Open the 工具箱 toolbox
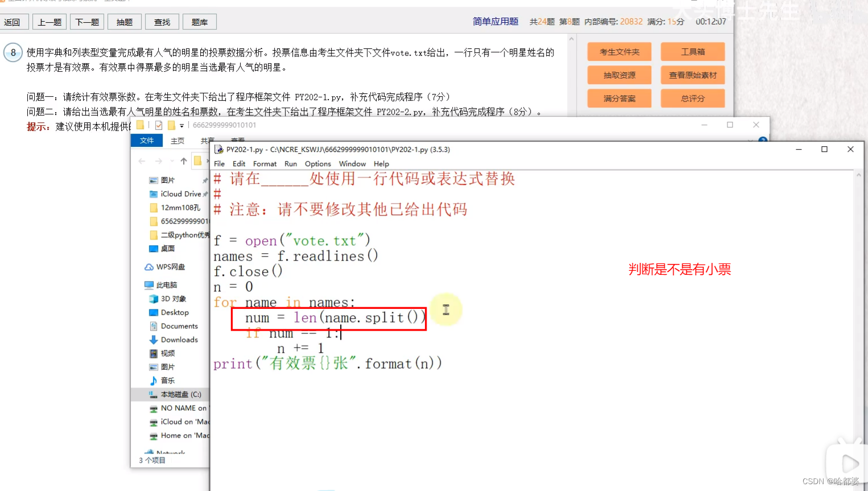Screen dimensions: 868x491 pyautogui.click(x=693, y=52)
